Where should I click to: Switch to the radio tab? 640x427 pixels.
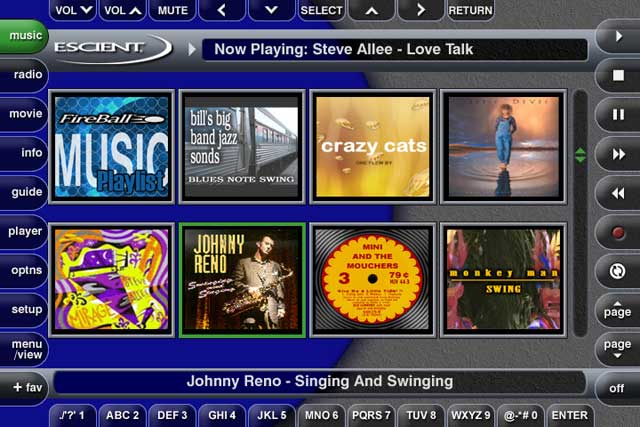(25, 75)
